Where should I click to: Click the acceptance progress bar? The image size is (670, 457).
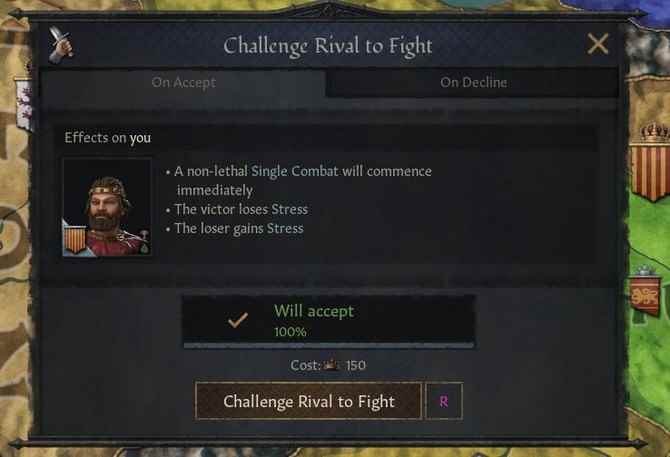pyautogui.click(x=329, y=345)
